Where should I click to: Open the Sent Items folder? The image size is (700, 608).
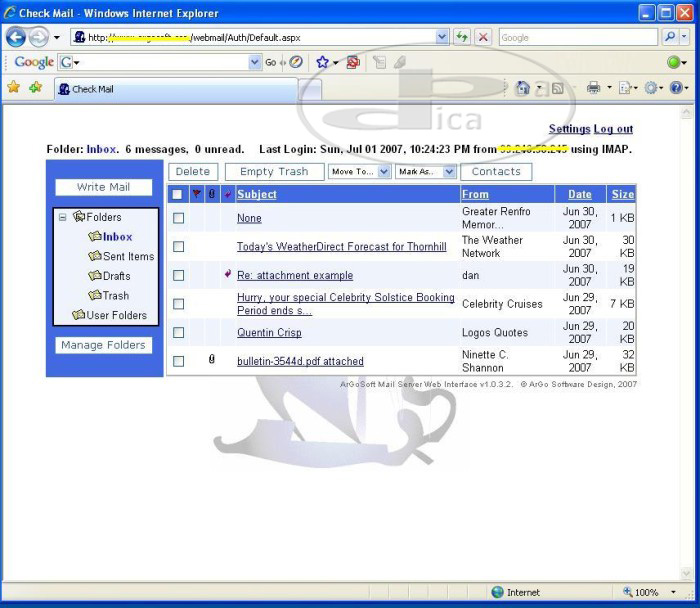click(x=128, y=256)
